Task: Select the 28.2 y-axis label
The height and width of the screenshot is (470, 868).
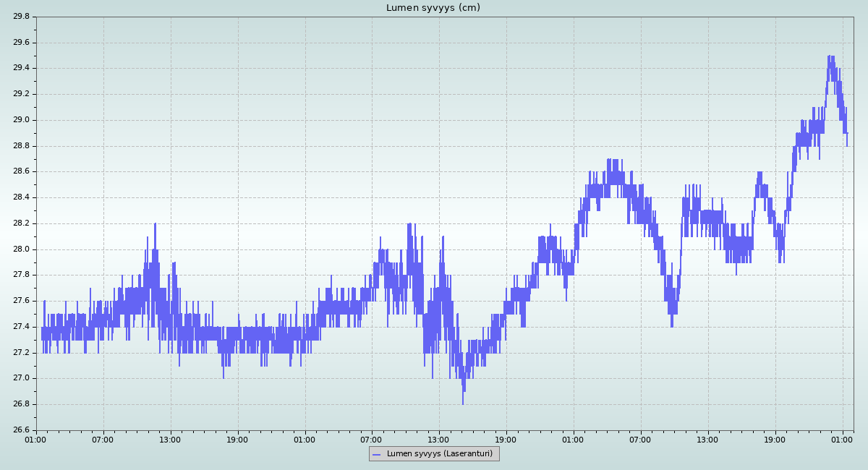Action: tap(21, 223)
